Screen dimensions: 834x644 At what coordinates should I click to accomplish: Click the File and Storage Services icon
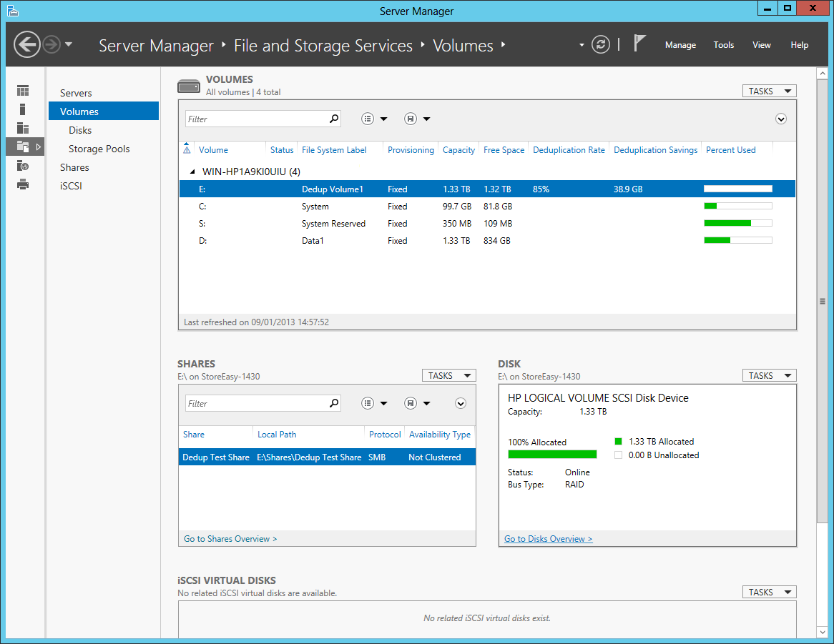coord(22,146)
